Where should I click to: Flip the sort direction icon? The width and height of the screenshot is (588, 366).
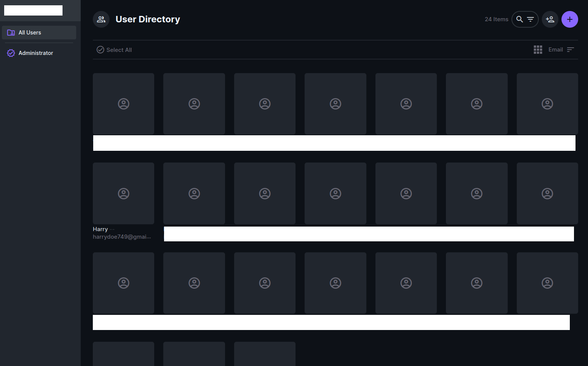pyautogui.click(x=571, y=50)
